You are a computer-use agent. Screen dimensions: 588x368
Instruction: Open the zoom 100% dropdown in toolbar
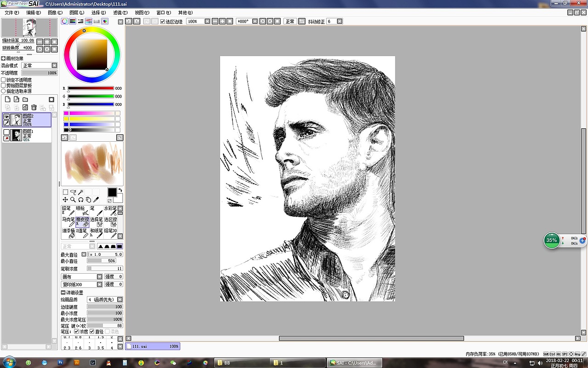207,21
